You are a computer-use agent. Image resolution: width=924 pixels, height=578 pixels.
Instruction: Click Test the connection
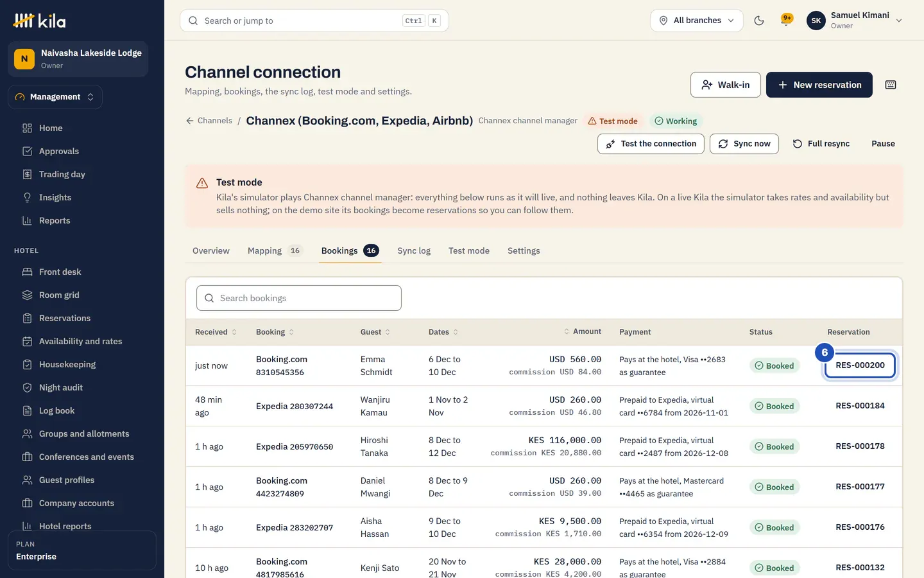click(x=651, y=144)
